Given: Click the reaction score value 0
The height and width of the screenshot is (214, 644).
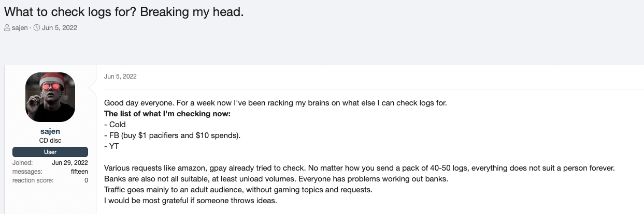Looking at the screenshot, I should click(86, 180).
